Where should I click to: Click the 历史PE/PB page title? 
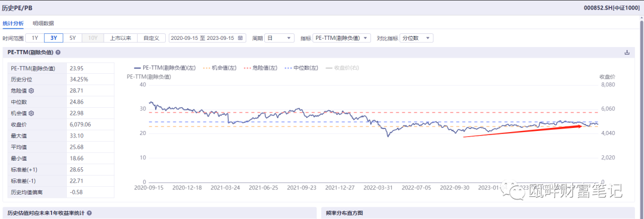pyautogui.click(x=17, y=8)
